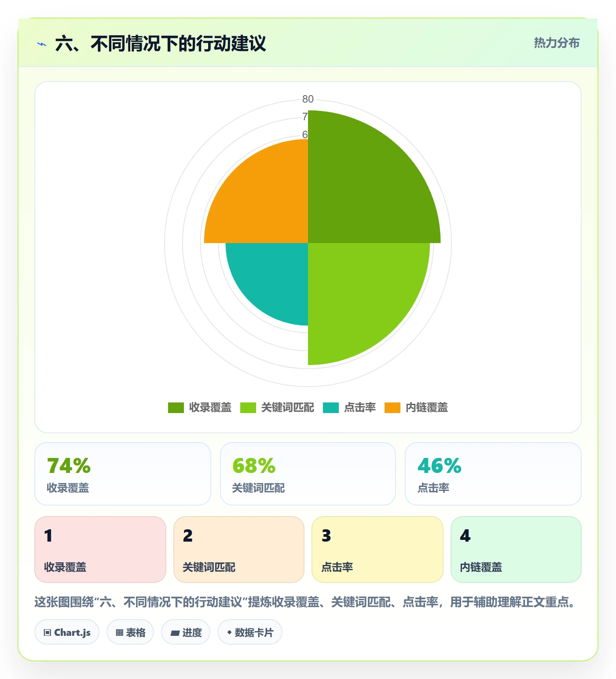Click the 进度 tag chip
Viewport: 616px width, 679px height.
[186, 632]
